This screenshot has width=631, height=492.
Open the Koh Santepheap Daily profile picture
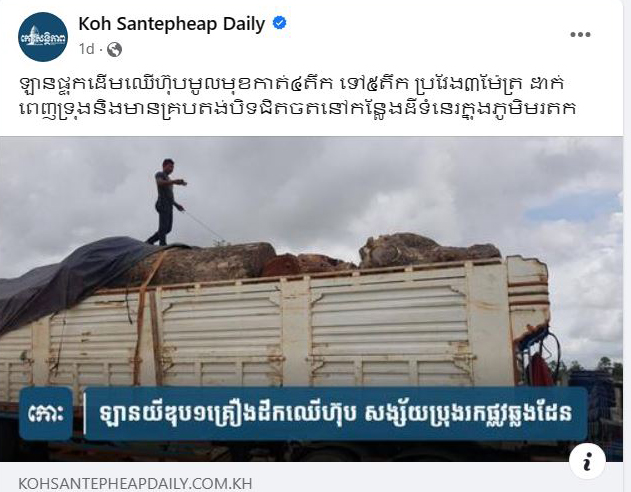[43, 37]
